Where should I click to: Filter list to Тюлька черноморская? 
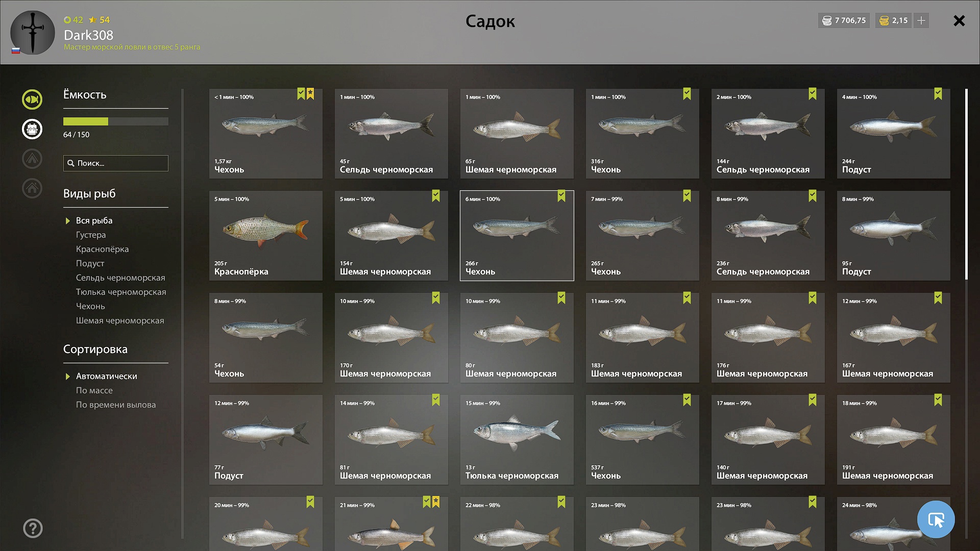121,292
